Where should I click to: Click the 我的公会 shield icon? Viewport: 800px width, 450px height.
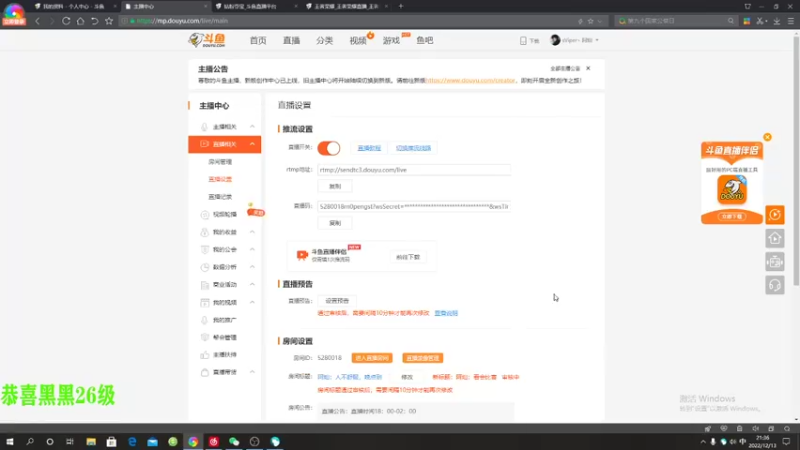(x=205, y=249)
